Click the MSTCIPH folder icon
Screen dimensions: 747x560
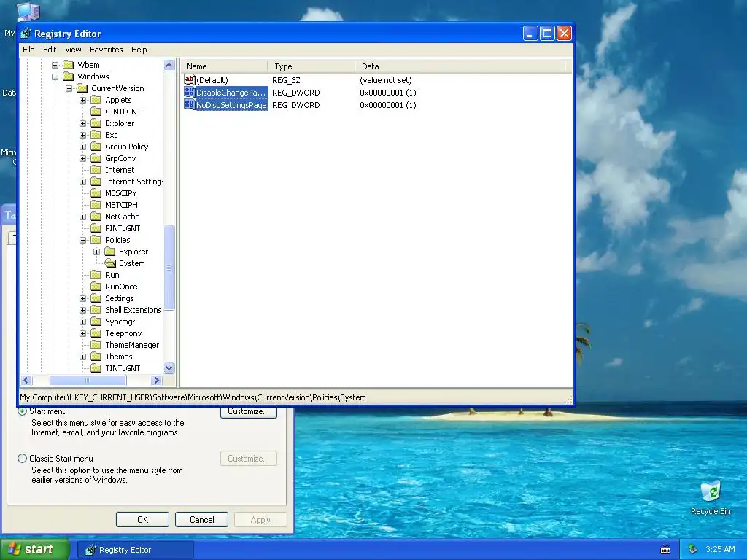click(x=96, y=205)
